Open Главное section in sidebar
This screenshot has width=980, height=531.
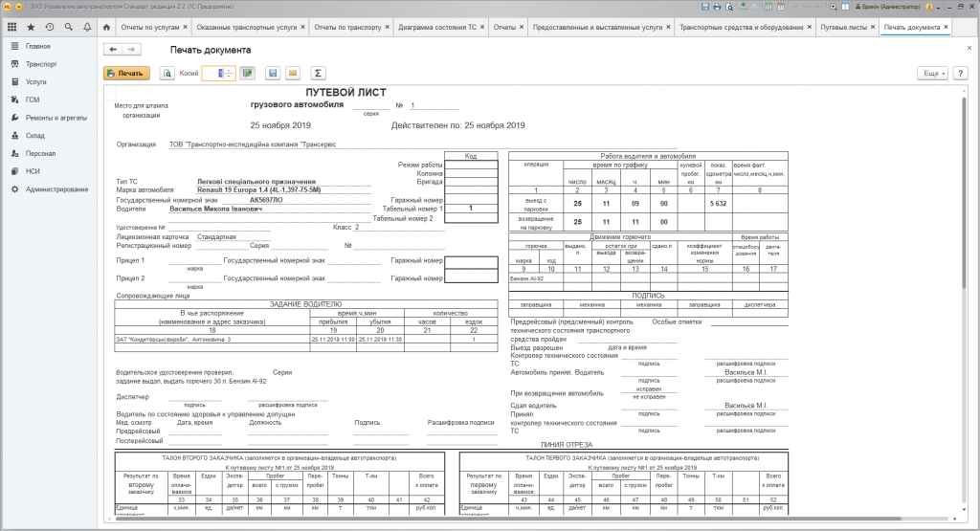click(x=50, y=46)
